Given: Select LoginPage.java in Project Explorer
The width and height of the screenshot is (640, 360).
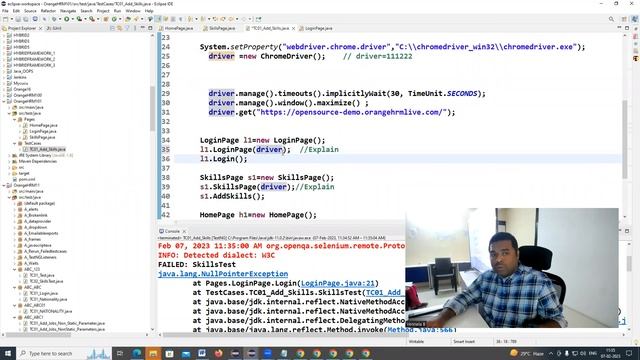Looking at the screenshot, I should coord(42,131).
